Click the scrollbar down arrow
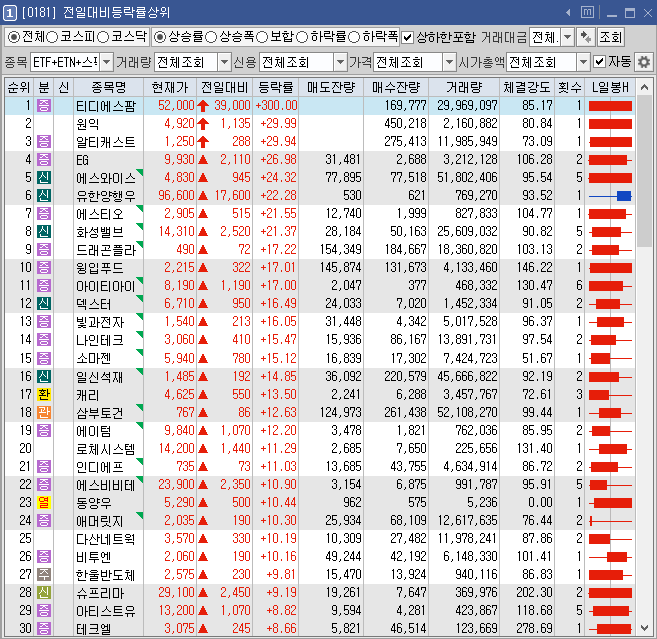This screenshot has width=657, height=639. [644, 628]
